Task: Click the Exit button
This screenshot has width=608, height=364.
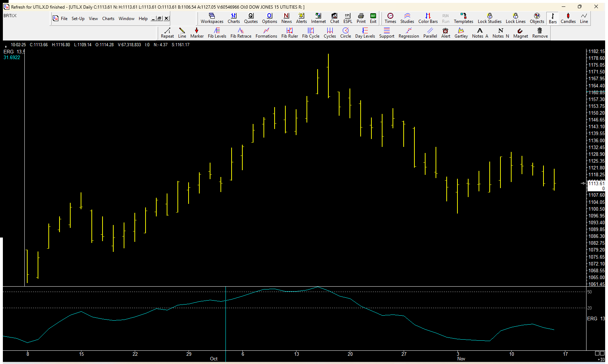Action: [373, 18]
